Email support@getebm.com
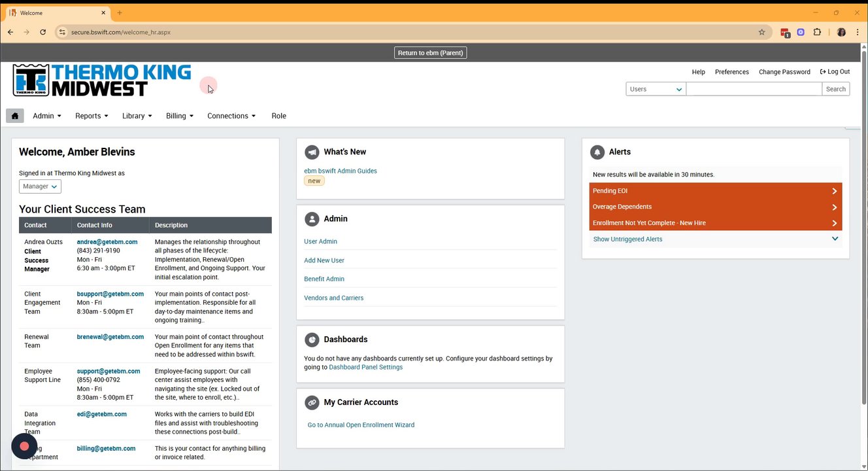Image resolution: width=868 pixels, height=471 pixels. coord(108,371)
